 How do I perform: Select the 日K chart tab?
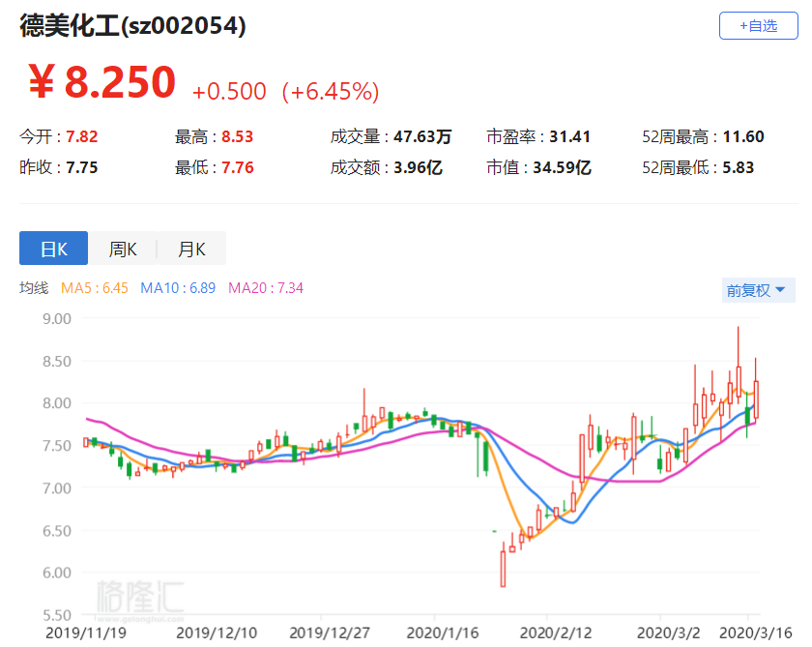[53, 249]
